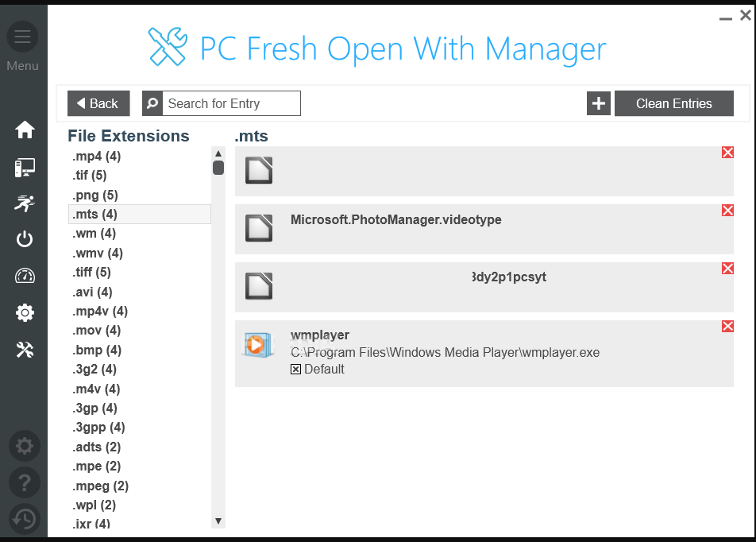Image resolution: width=756 pixels, height=542 pixels.
Task: Toggle the Default checkbox for wmplayer
Action: [x=295, y=370]
